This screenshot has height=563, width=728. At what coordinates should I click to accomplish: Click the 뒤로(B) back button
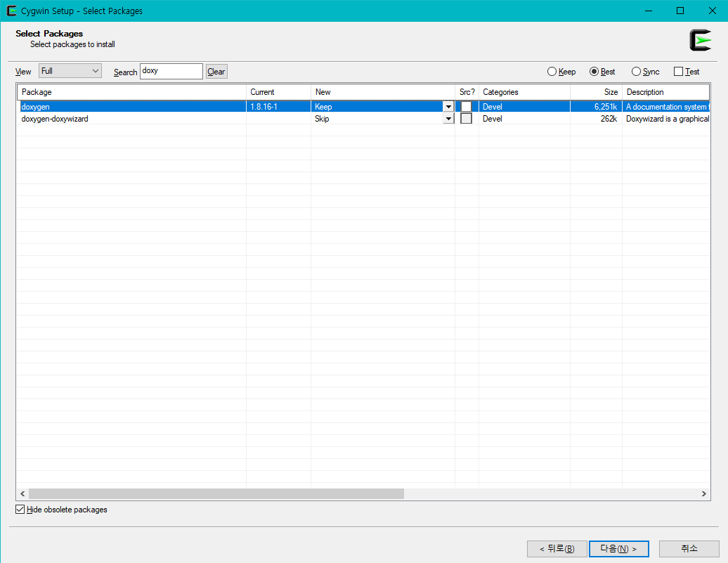coord(557,549)
